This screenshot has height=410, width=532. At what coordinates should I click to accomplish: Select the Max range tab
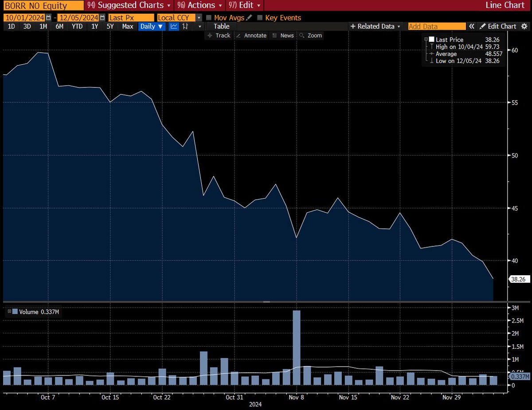pyautogui.click(x=128, y=27)
